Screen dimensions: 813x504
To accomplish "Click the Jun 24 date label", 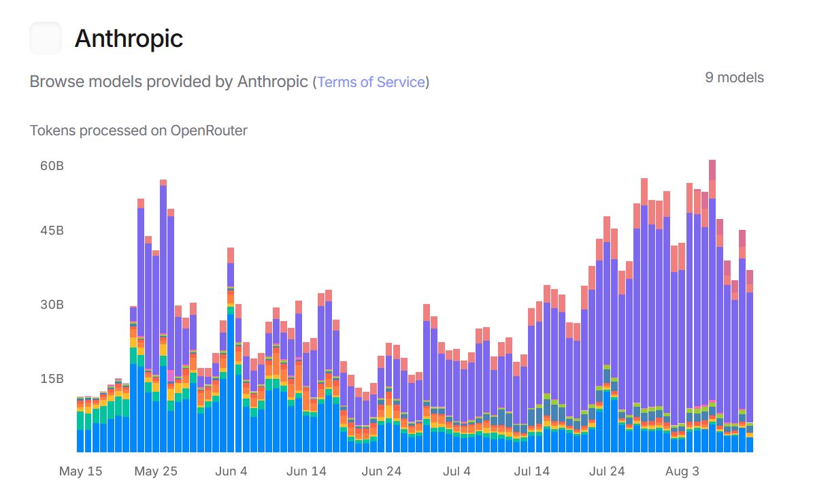I will point(381,471).
